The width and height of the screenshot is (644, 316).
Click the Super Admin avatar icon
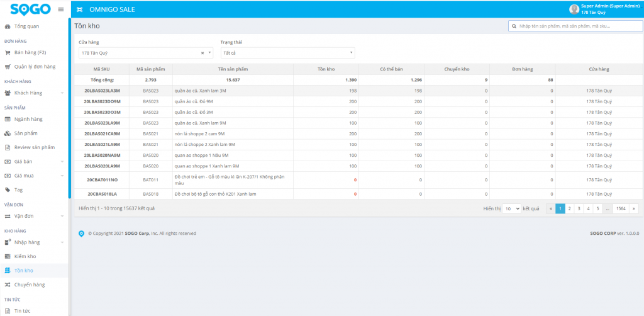coord(574,9)
